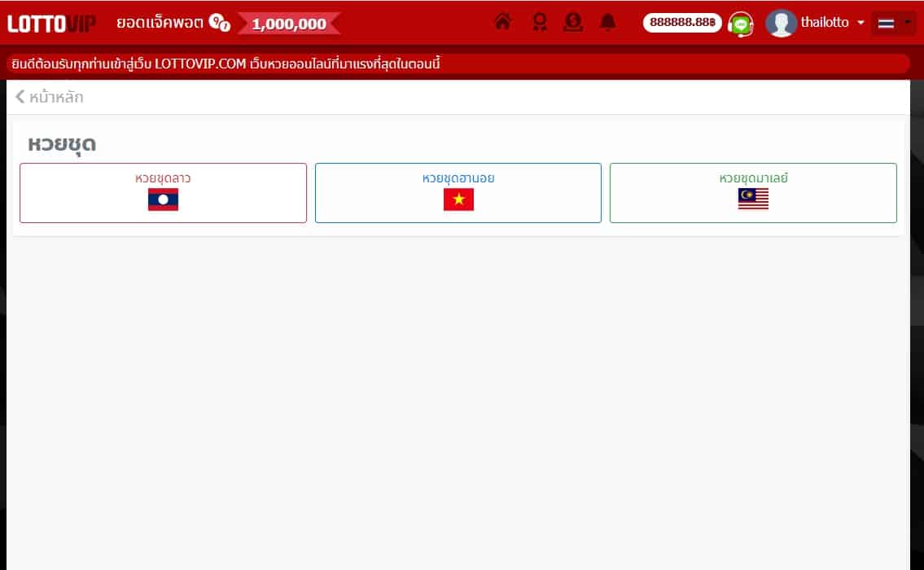
Task: Go to home via house icon
Action: coord(502,22)
